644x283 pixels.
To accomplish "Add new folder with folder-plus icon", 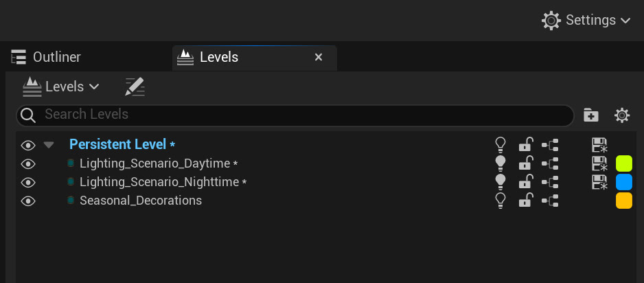I will 590,115.
